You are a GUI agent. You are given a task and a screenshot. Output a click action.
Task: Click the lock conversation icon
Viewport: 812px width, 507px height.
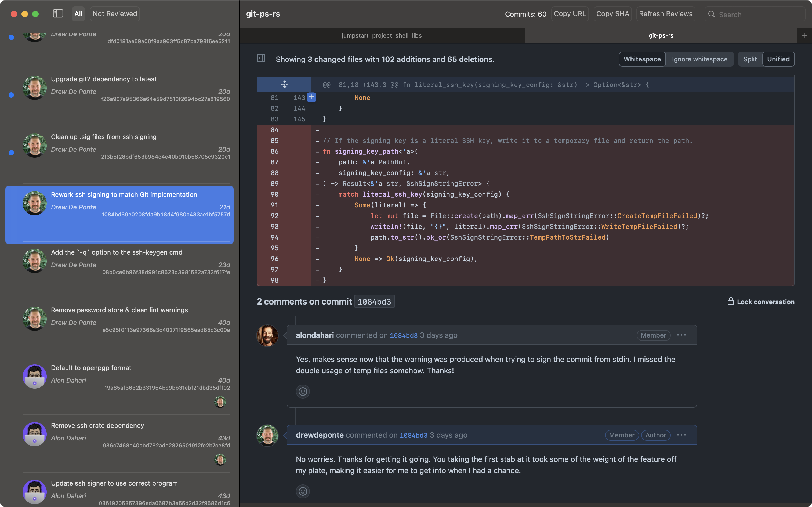pyautogui.click(x=731, y=302)
